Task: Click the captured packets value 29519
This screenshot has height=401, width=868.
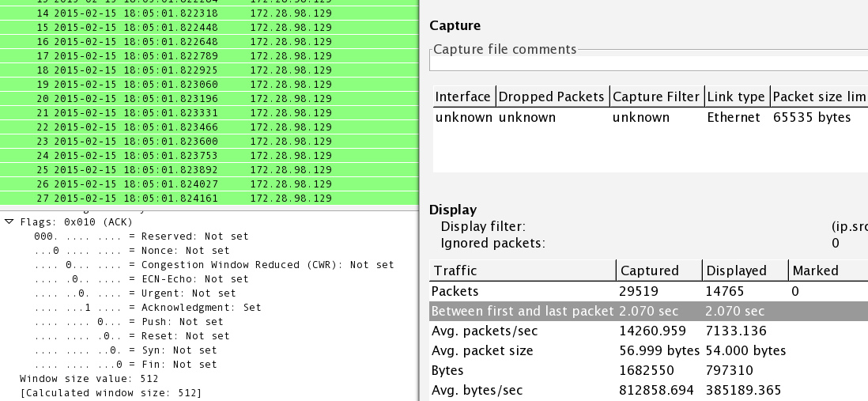Action: (638, 291)
